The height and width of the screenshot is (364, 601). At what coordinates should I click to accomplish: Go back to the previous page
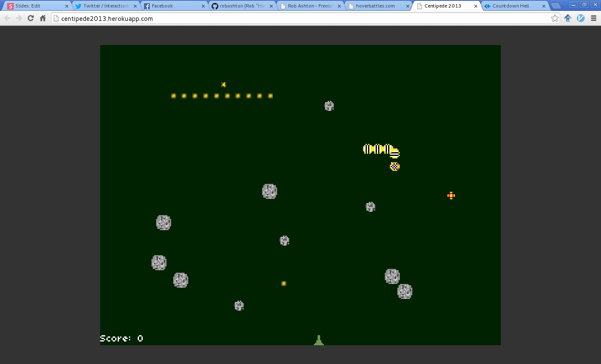[7, 18]
